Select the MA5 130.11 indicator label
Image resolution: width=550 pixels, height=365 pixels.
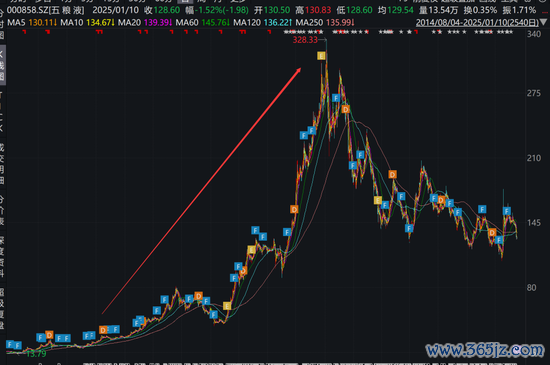32,22
